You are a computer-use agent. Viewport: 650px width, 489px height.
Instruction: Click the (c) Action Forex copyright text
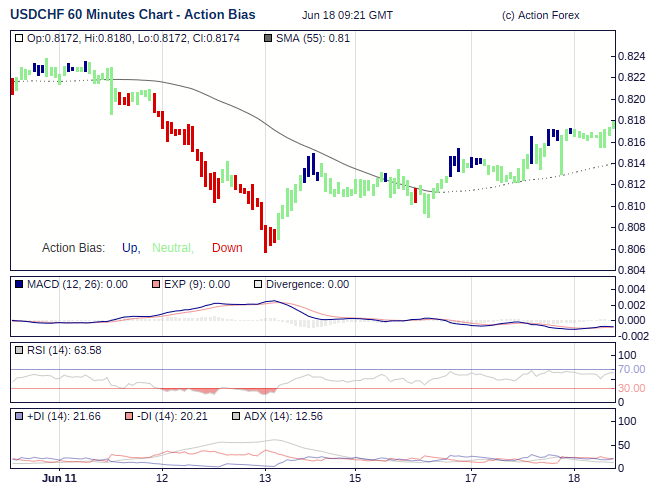[540, 16]
